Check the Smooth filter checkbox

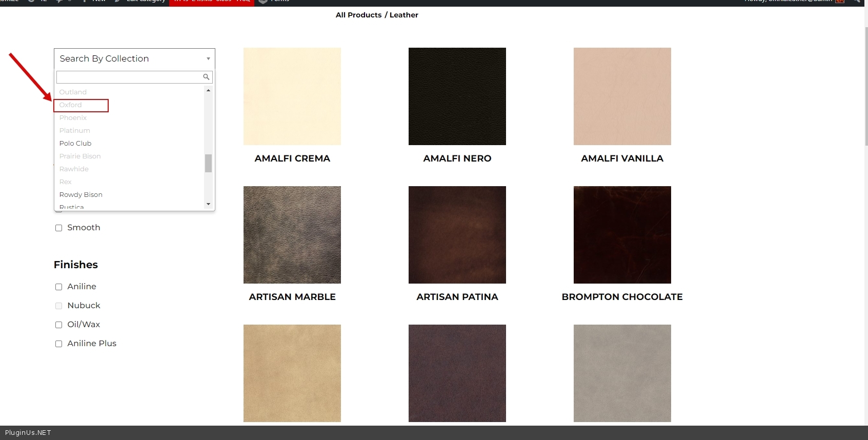(58, 228)
